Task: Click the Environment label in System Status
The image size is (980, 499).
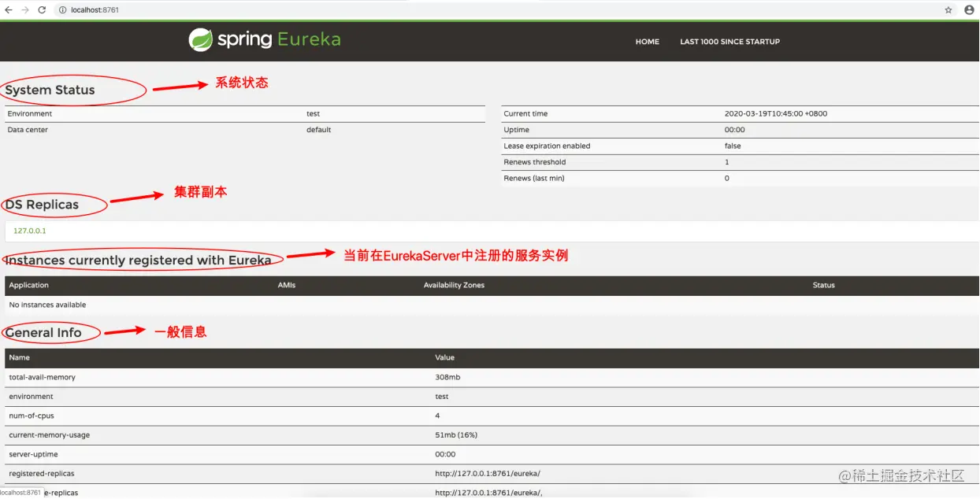Action: [x=30, y=114]
